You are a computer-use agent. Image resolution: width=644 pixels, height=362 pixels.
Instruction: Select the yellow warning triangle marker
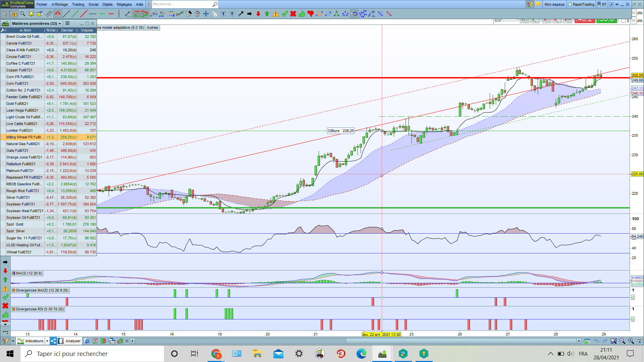pos(276,14)
